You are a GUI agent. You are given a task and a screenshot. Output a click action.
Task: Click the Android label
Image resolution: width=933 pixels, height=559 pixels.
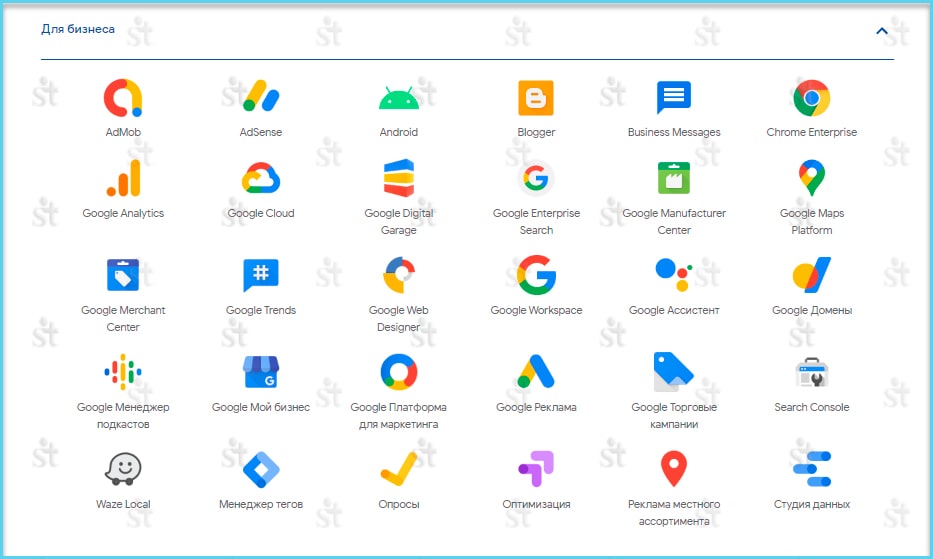[399, 132]
